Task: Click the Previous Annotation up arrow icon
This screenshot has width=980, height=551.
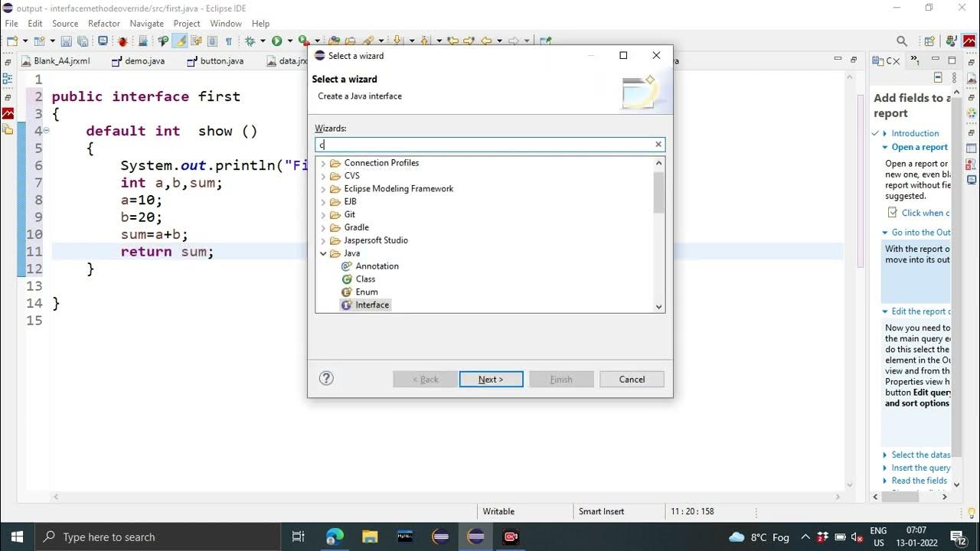Action: click(x=424, y=41)
